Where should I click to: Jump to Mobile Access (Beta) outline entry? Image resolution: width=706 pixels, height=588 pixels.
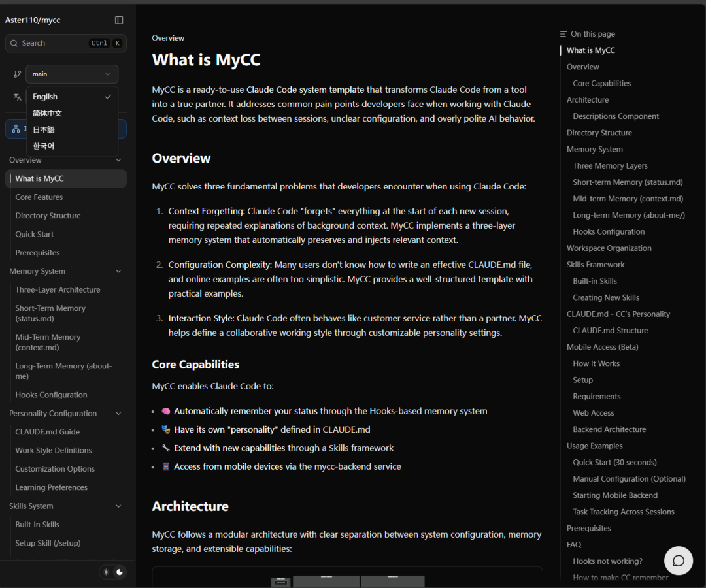[x=603, y=347]
